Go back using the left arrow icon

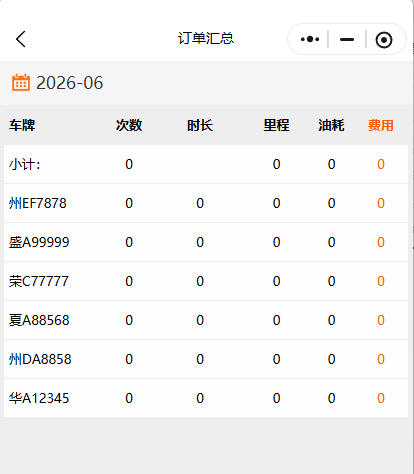pyautogui.click(x=21, y=39)
